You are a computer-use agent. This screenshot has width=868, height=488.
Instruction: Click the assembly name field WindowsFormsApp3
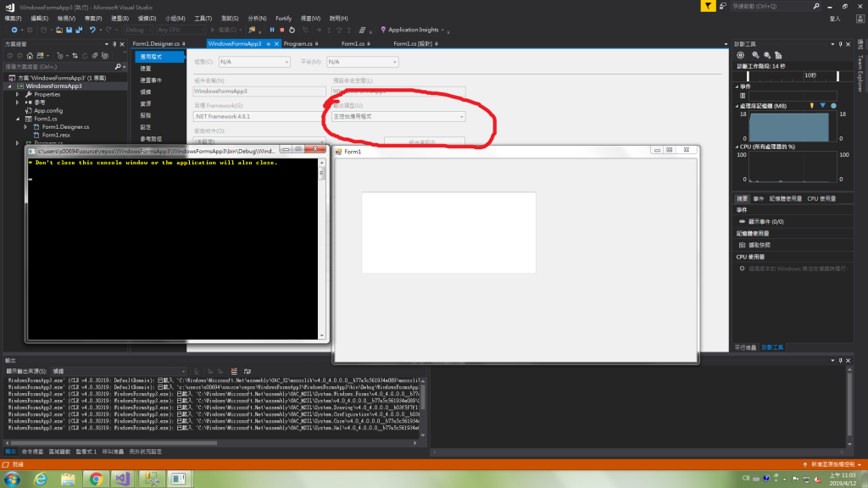tap(259, 91)
